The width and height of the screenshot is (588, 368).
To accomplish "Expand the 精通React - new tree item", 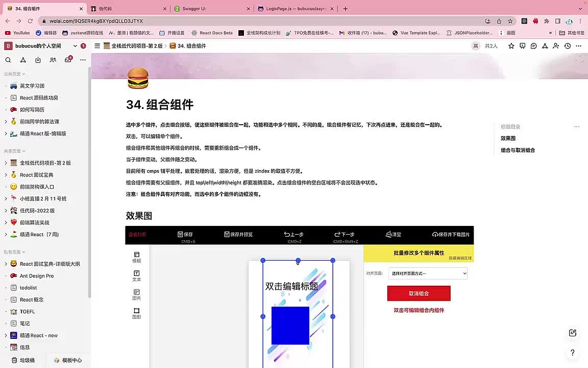I will click(x=6, y=335).
